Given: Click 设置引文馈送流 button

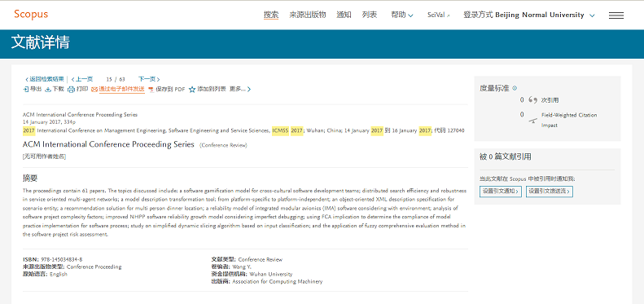Looking at the screenshot, I should point(550,192).
